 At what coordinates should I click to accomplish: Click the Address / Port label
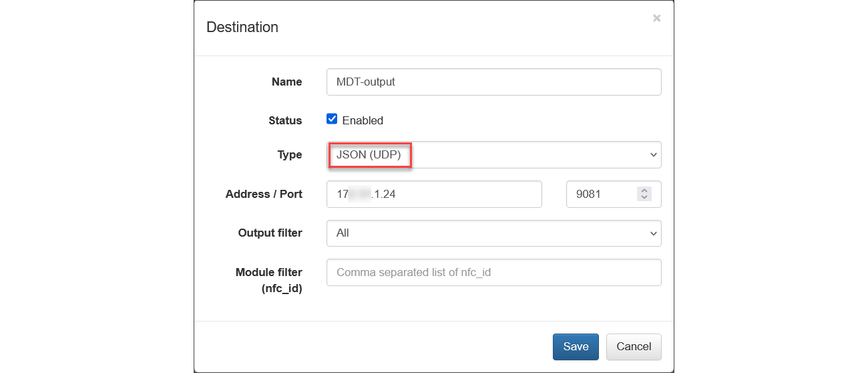[x=264, y=194]
